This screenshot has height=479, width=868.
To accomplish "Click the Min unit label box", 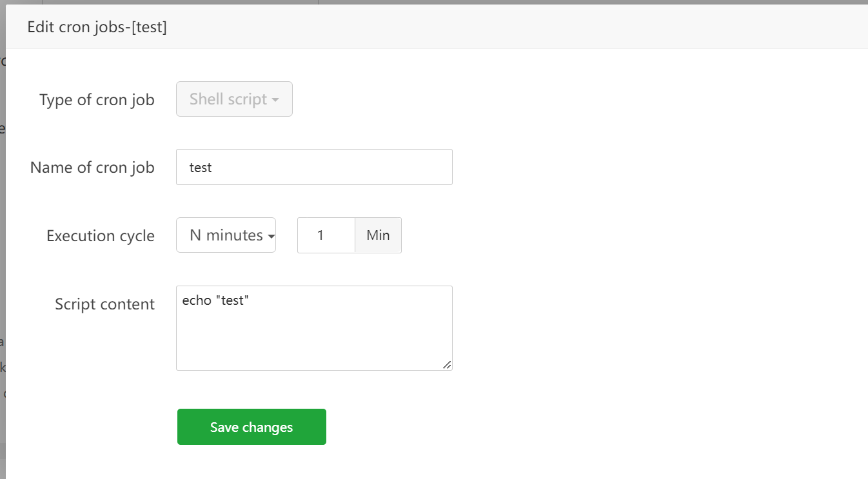I will (x=378, y=235).
